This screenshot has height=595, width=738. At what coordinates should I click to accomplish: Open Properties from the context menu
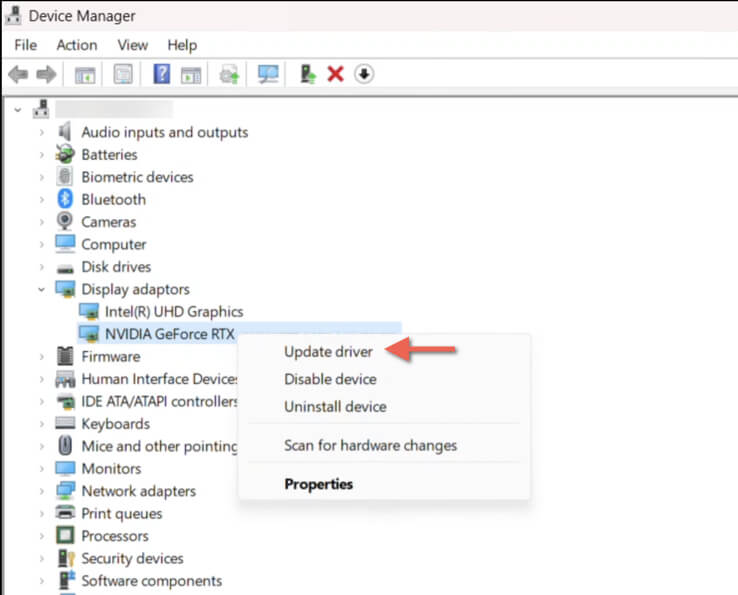(x=319, y=484)
